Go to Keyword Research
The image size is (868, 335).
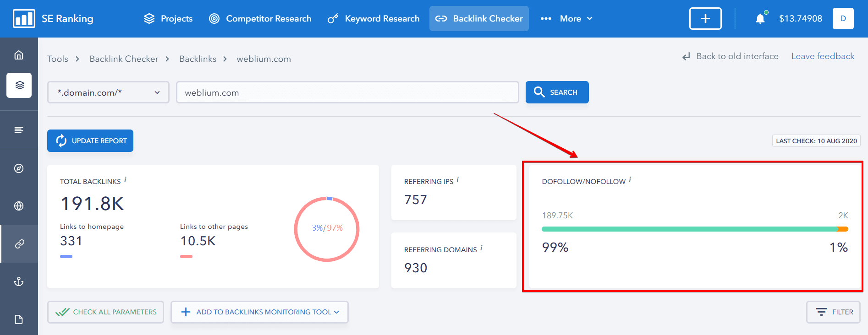coord(374,19)
